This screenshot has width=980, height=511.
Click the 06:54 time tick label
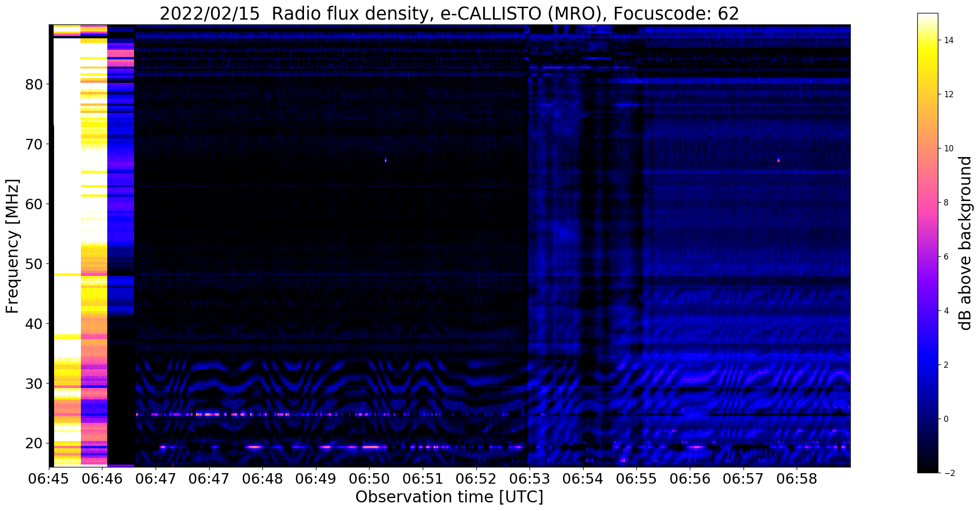pos(583,478)
